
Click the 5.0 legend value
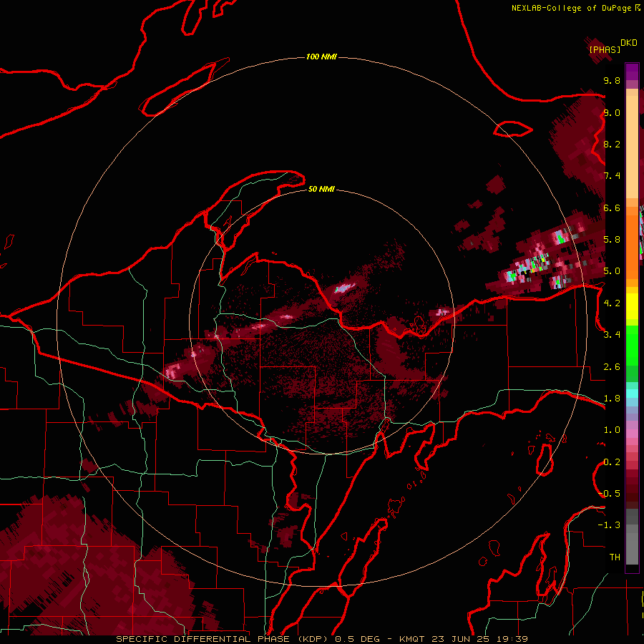[612, 271]
